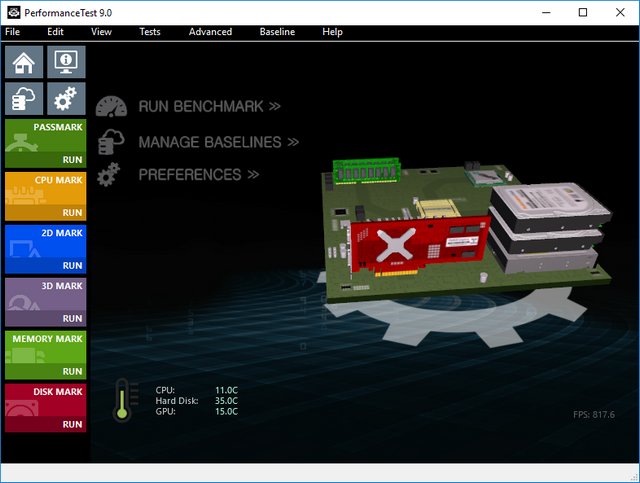
Task: Launch the 3D Mark test
Action: point(72,318)
